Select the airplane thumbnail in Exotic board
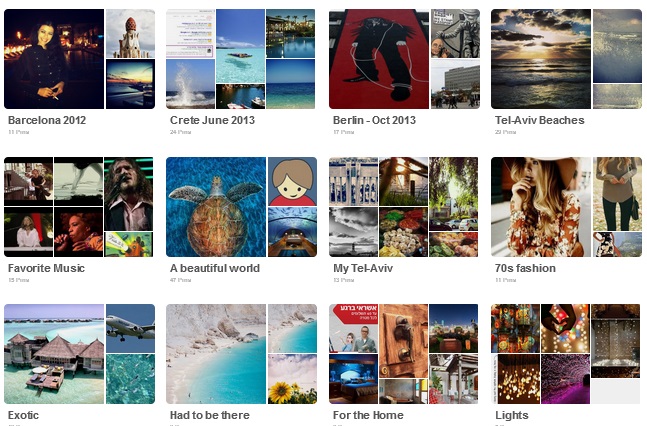This screenshot has height=426, width=647. (130, 329)
